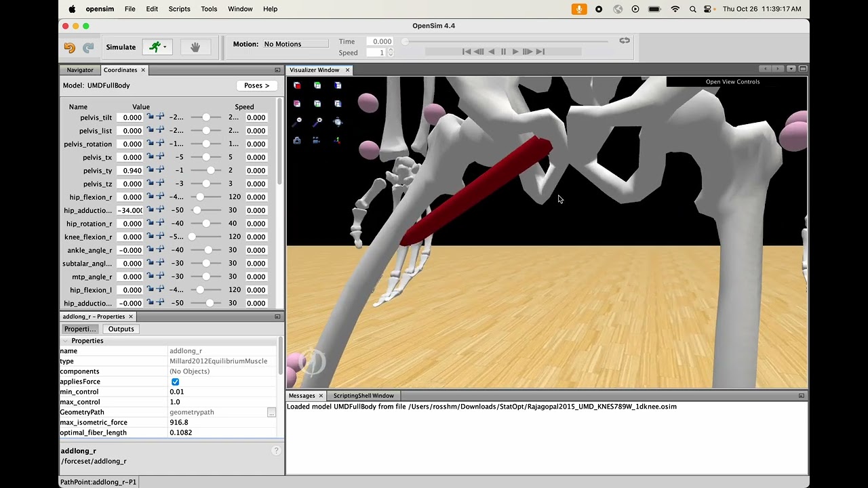Image resolution: width=868 pixels, height=488 pixels.
Task: Toggle the axes display icon
Action: click(338, 140)
